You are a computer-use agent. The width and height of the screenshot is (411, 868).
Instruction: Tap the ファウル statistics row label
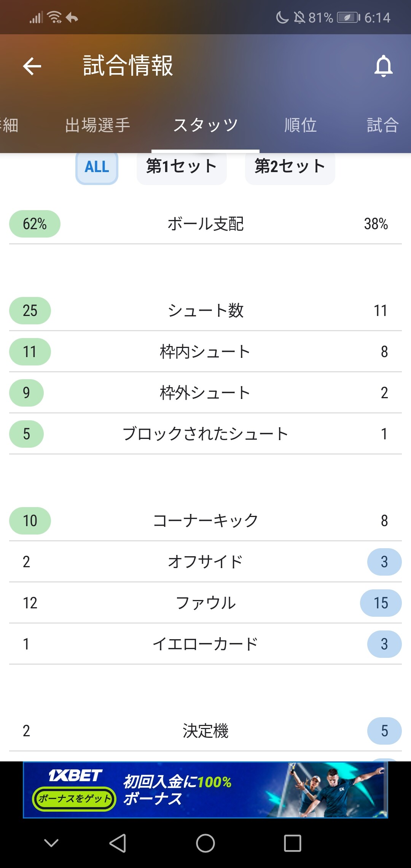[205, 603]
